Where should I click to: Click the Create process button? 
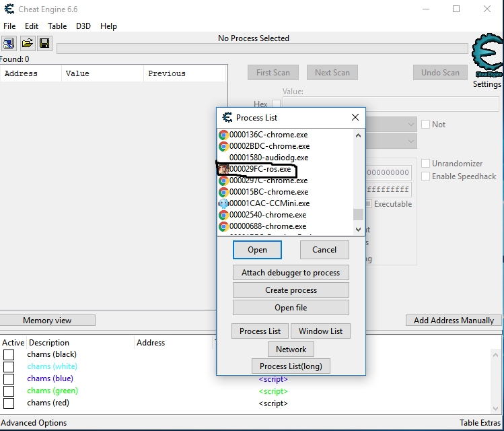pos(291,290)
